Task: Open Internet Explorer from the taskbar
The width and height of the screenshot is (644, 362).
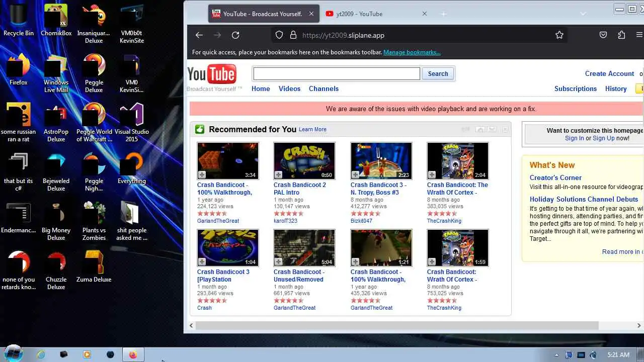Action: pyautogui.click(x=41, y=354)
